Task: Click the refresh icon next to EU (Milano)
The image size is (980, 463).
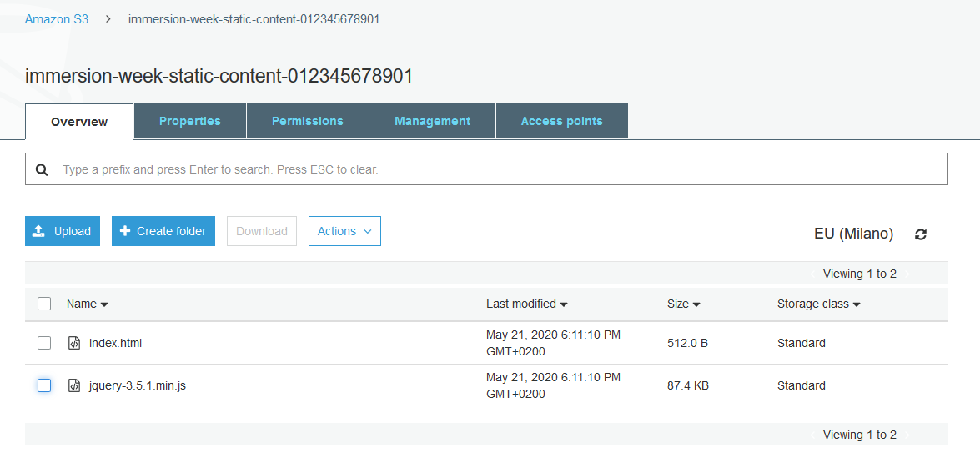Action: pos(920,234)
